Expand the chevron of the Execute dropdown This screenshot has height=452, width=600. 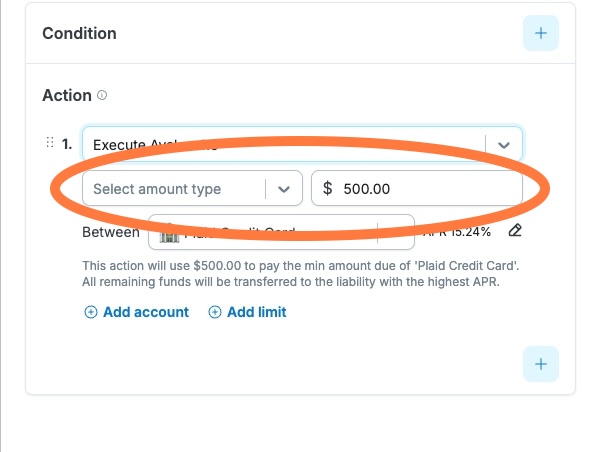tap(504, 145)
